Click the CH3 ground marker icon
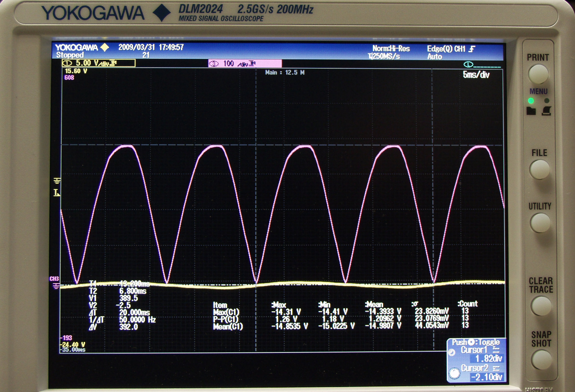The height and width of the screenshot is (392, 575). pyautogui.click(x=56, y=286)
